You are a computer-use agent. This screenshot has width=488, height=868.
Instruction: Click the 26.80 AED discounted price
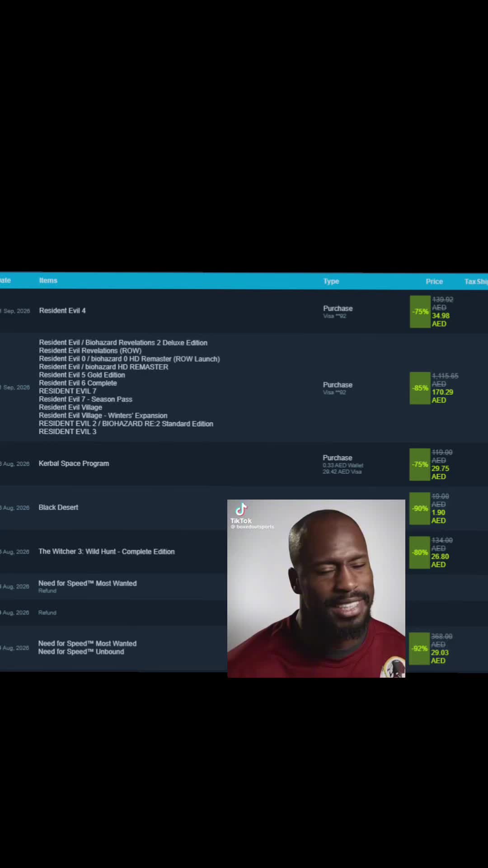click(440, 561)
